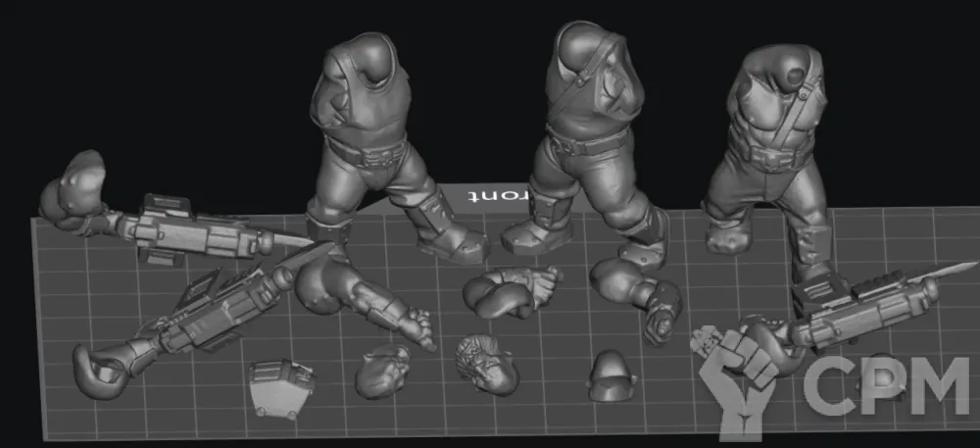This screenshot has height=448, width=980.
Task: Pick the textured head in the center
Action: coord(488,363)
